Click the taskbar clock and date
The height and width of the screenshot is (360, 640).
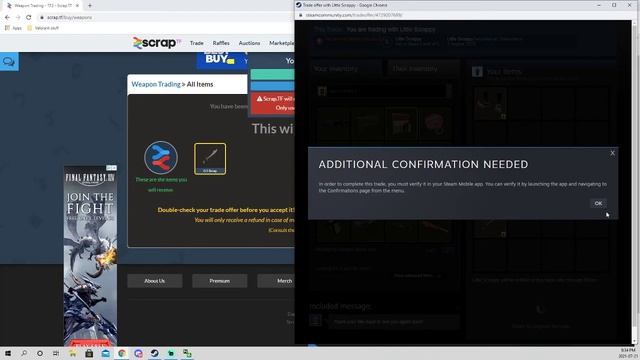point(627,353)
